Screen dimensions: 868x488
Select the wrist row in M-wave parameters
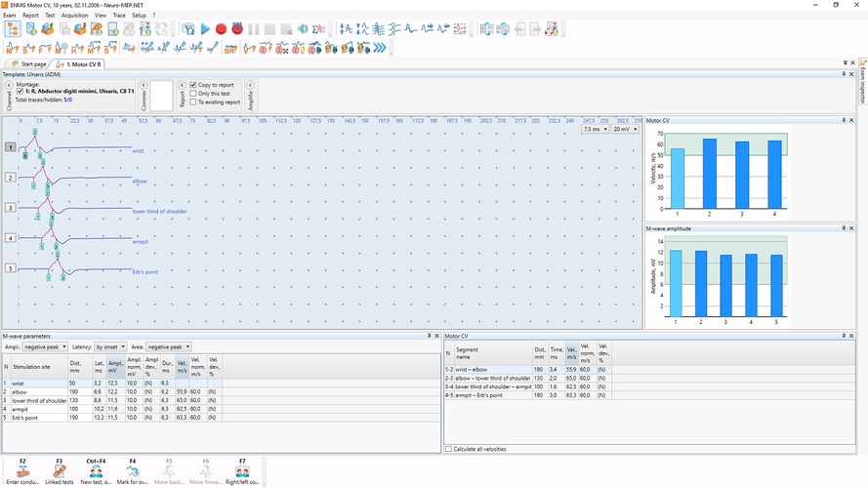pyautogui.click(x=112, y=383)
